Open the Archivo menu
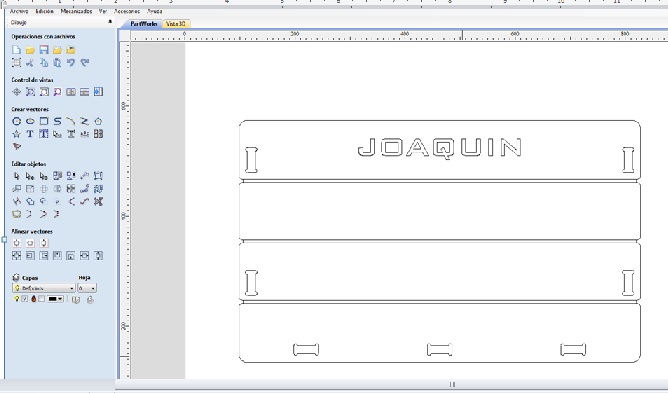Viewport: 668px width, 393px height. (19, 12)
